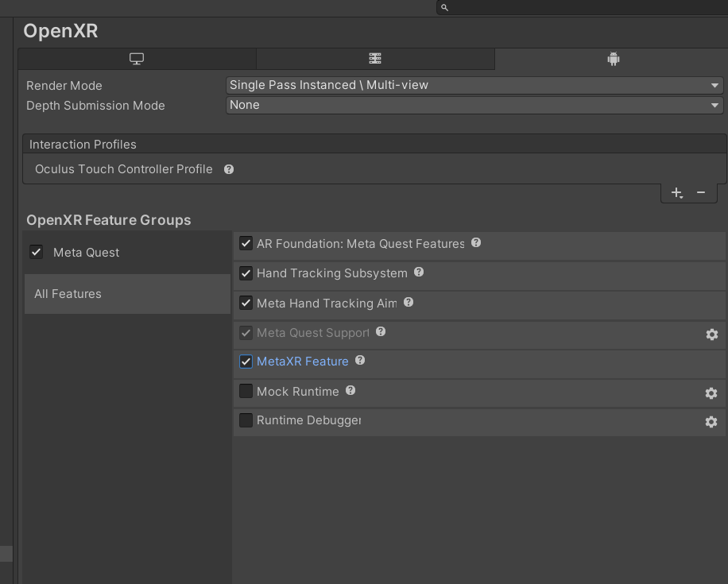Click help icon beside MetaXR Feature

[360, 361]
